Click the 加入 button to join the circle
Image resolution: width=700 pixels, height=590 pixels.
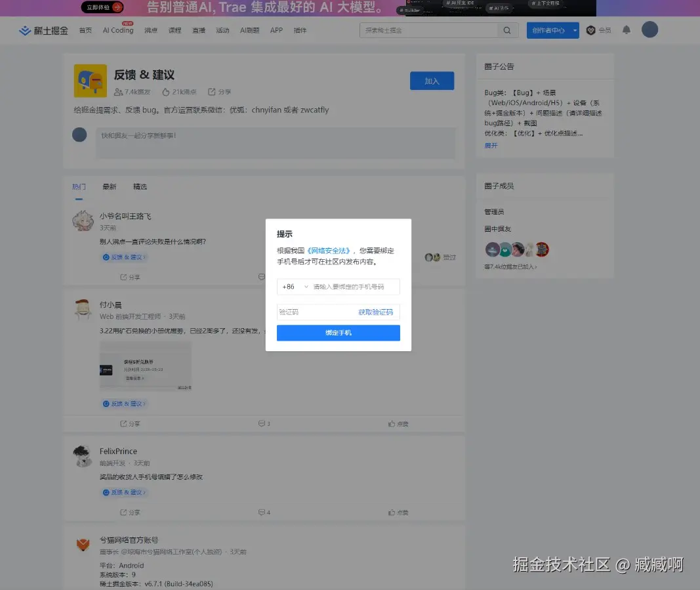click(432, 81)
